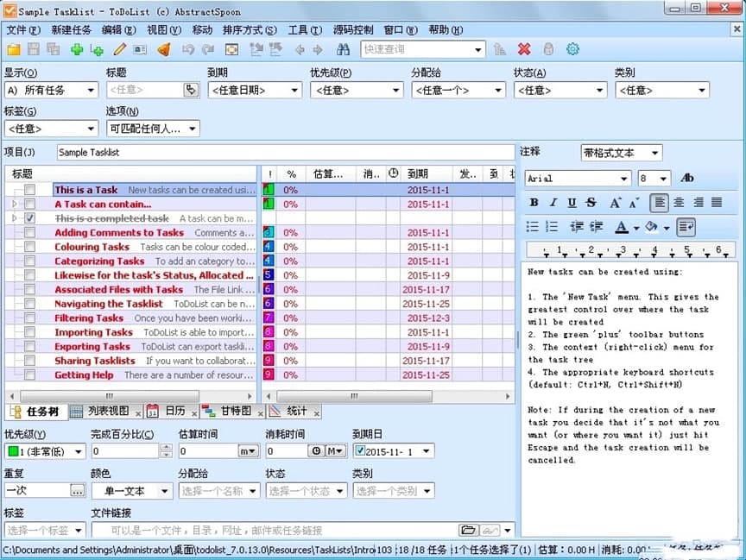Click the 快速查询 quick search field

416,50
